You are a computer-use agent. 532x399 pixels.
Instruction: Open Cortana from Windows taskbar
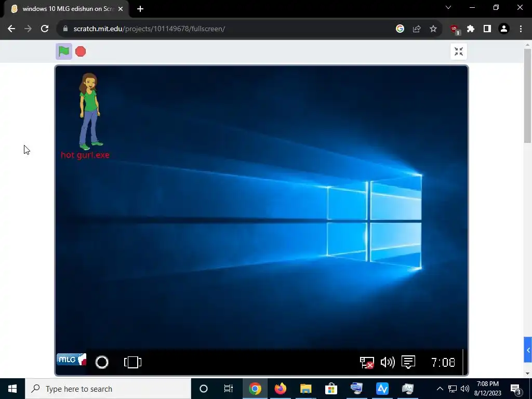(x=204, y=389)
